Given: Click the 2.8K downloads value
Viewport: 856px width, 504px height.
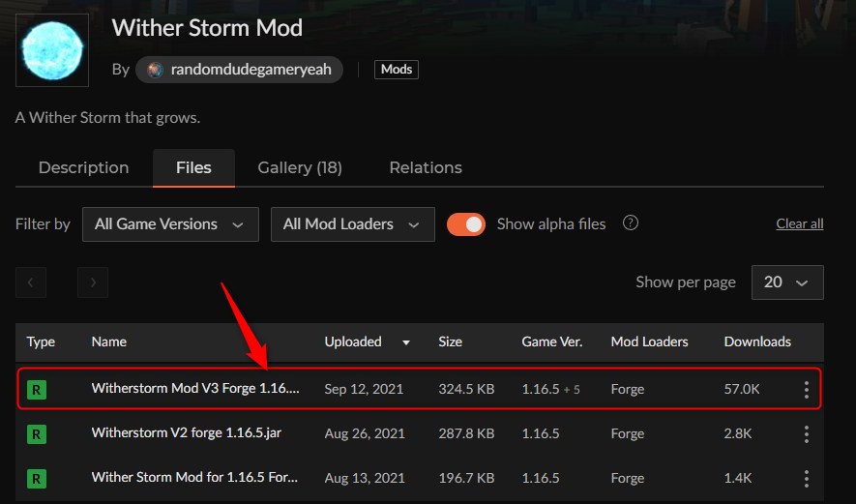Looking at the screenshot, I should pyautogui.click(x=738, y=433).
